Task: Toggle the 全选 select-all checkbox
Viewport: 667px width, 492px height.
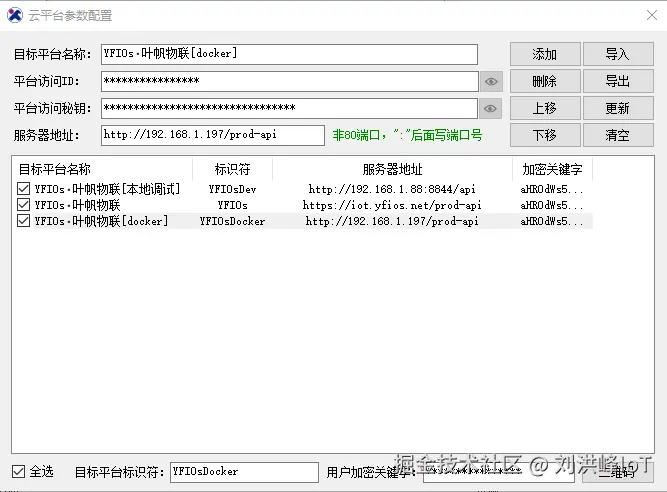Action: pyautogui.click(x=18, y=471)
